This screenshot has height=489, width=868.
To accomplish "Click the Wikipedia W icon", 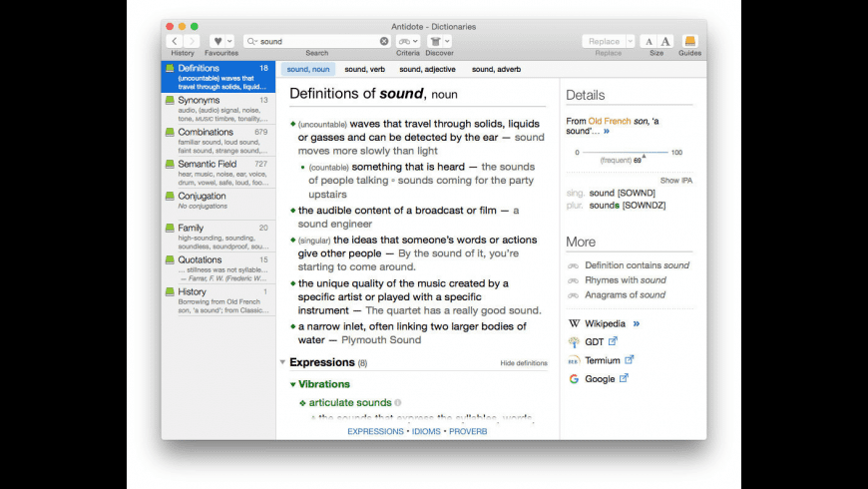I will 574,323.
